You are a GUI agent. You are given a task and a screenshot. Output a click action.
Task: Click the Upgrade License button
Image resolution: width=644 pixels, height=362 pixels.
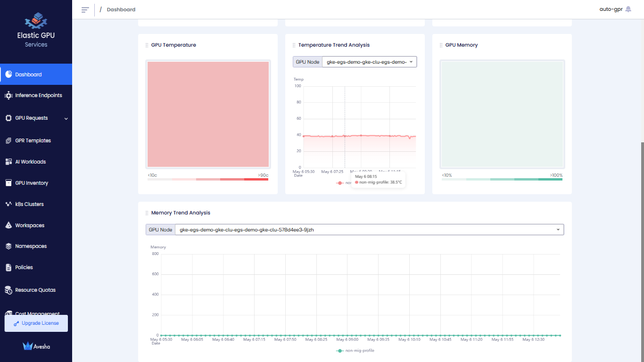click(x=36, y=323)
